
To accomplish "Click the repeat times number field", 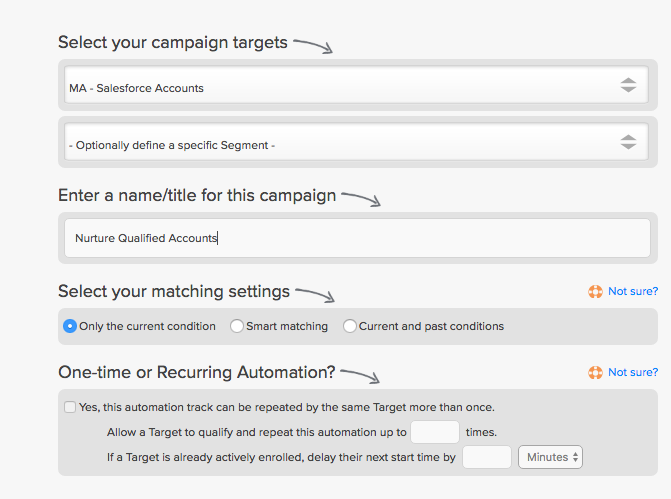I will pos(435,432).
